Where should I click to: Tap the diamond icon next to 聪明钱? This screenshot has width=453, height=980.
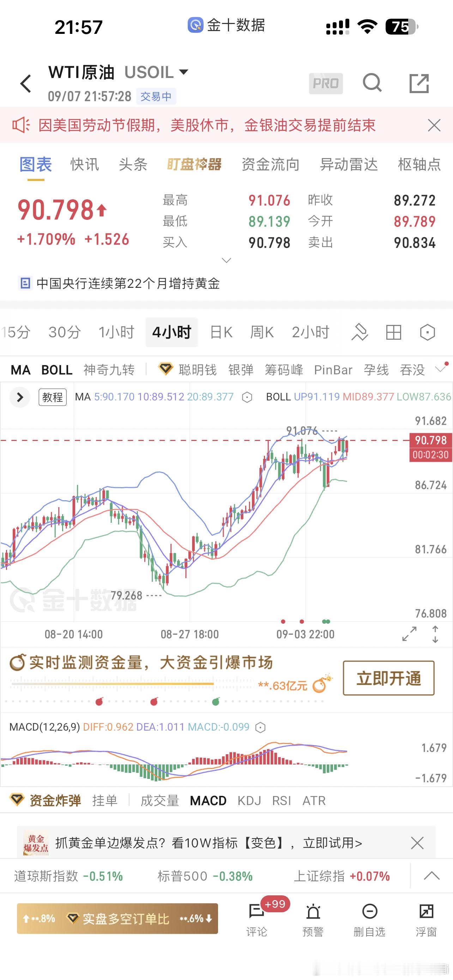pyautogui.click(x=165, y=369)
